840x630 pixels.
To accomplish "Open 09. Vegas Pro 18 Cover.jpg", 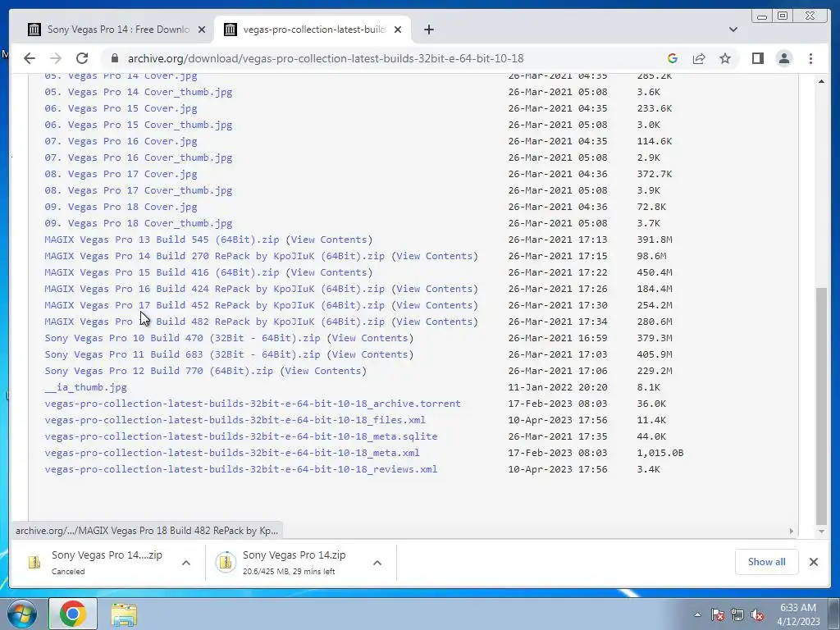I will (x=121, y=207).
